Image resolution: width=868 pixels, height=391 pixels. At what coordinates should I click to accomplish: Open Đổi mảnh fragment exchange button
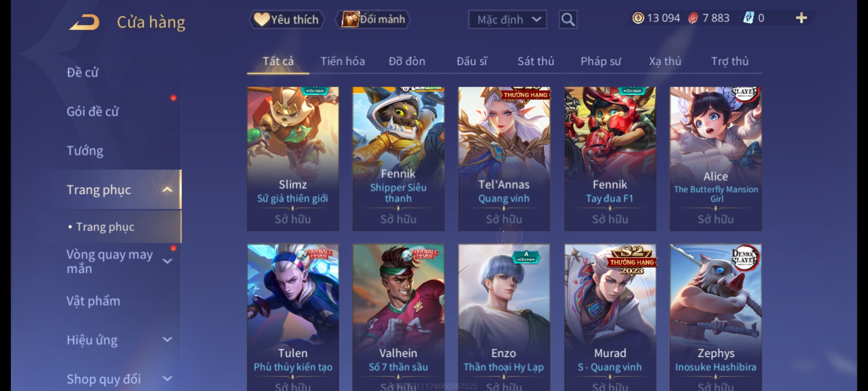373,20
